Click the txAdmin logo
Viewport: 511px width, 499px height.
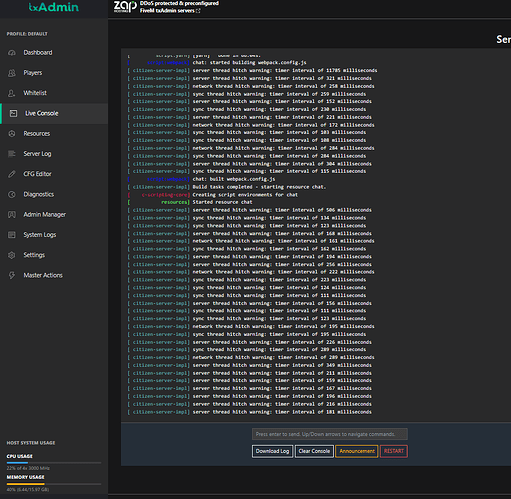coord(54,7)
